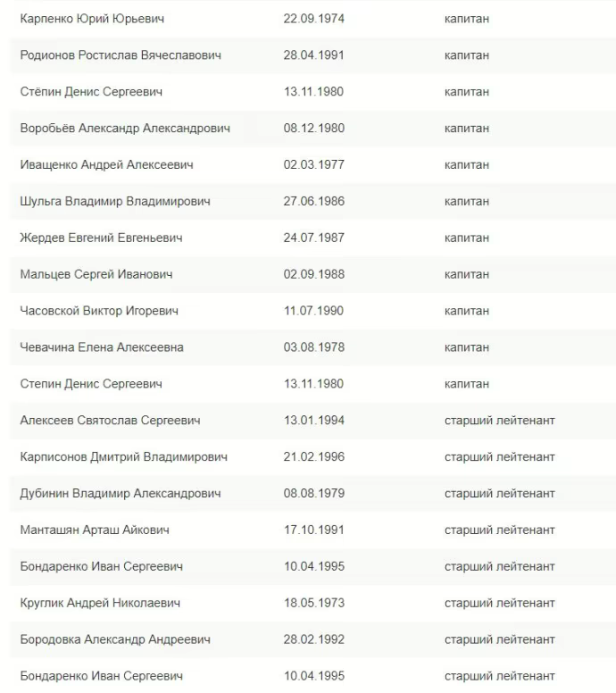Viewport: 616px width, 693px height.
Task: Click the date 11.07.1990
Action: coord(313,312)
